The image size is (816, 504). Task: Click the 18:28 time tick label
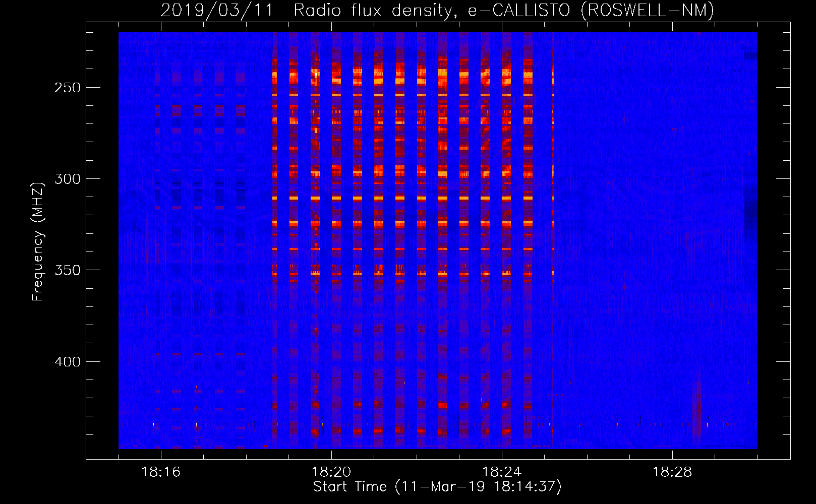[x=672, y=472]
